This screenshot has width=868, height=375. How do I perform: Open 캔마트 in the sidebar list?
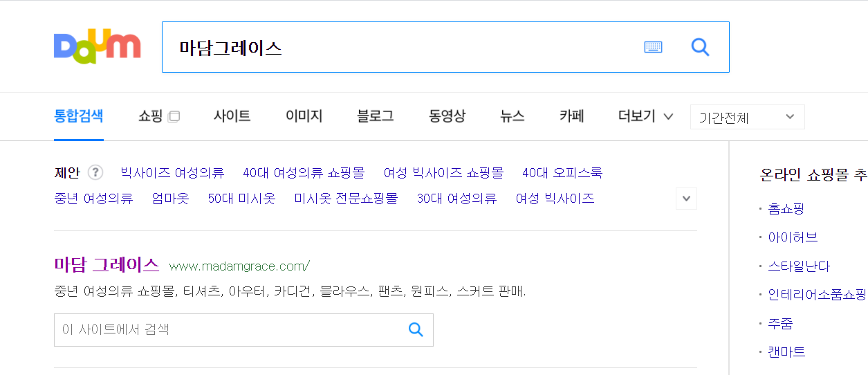pyautogui.click(x=786, y=351)
